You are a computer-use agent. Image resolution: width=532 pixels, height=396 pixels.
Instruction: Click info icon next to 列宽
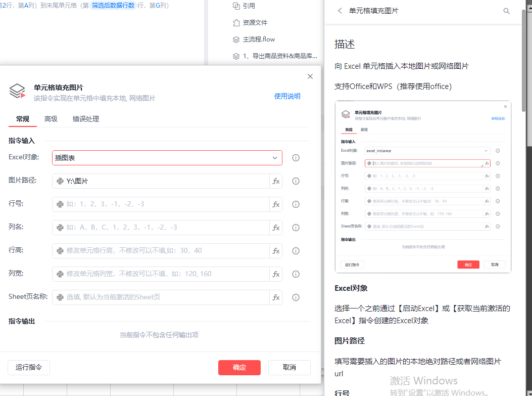click(x=296, y=274)
